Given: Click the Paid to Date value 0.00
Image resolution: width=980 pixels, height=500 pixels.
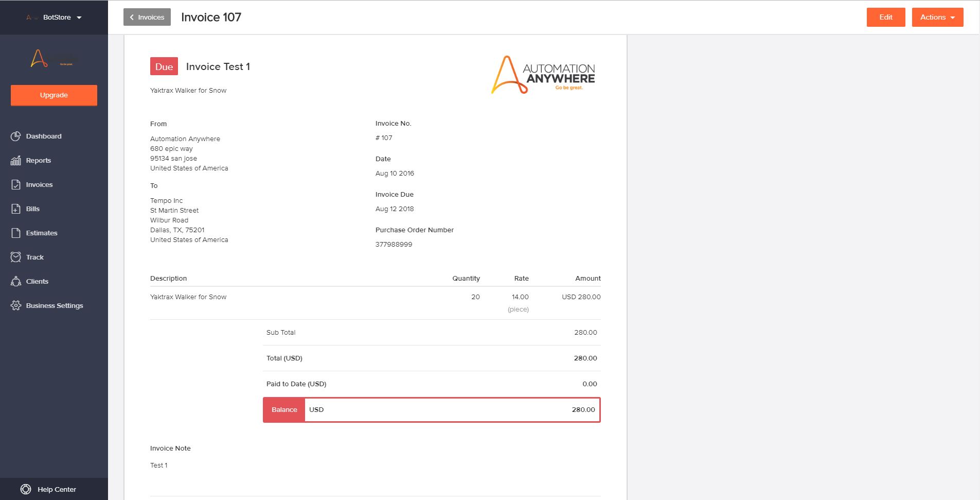Looking at the screenshot, I should [590, 384].
